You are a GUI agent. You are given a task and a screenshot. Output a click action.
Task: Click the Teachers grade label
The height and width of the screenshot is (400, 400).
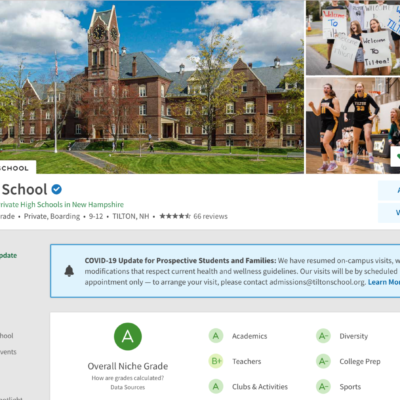click(247, 361)
